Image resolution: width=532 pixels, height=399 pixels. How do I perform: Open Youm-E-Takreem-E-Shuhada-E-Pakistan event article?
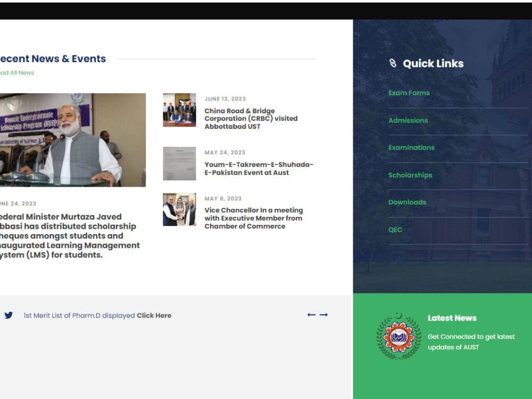[259, 169]
